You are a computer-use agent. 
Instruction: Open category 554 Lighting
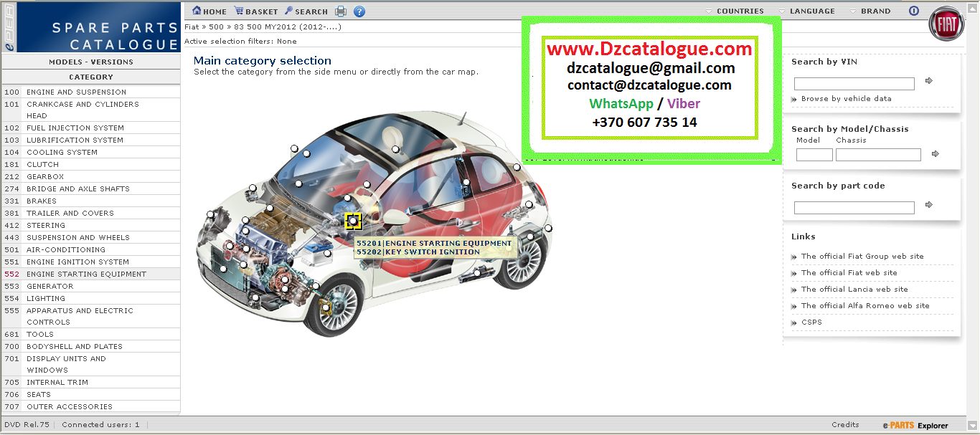coord(91,299)
